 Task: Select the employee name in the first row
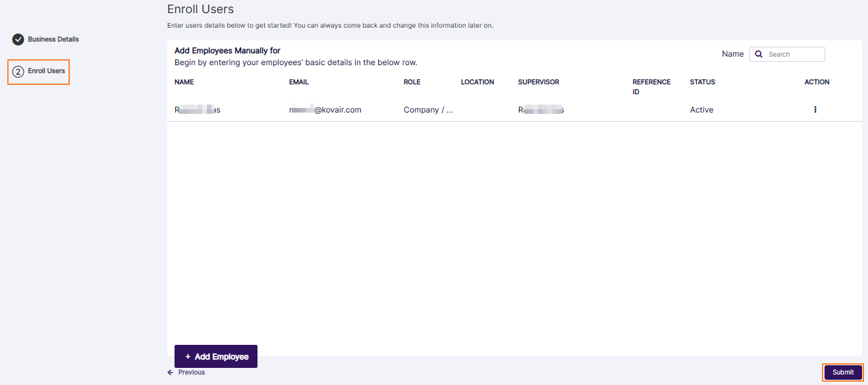click(x=197, y=109)
